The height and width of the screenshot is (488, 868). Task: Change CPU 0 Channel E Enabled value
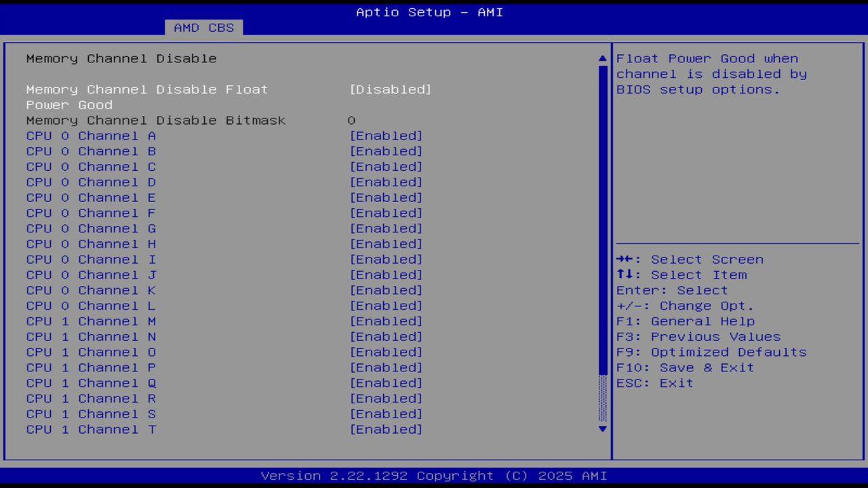click(x=386, y=198)
